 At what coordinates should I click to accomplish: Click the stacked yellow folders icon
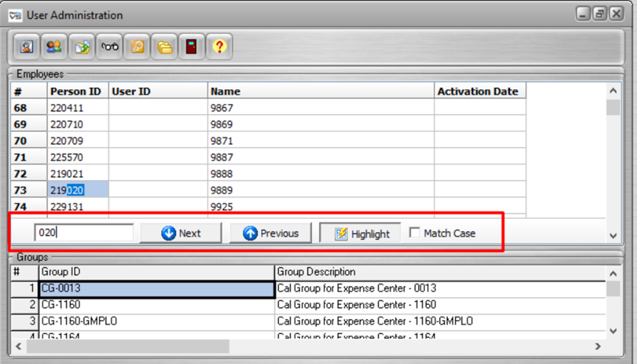point(165,47)
